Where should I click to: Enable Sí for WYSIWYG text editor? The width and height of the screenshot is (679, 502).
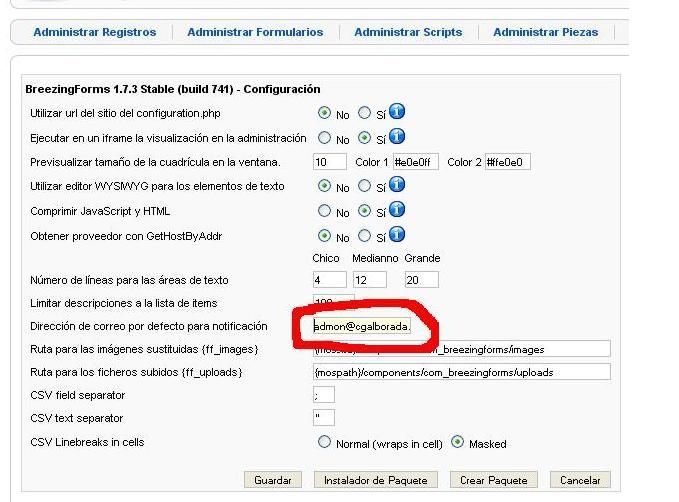(364, 186)
